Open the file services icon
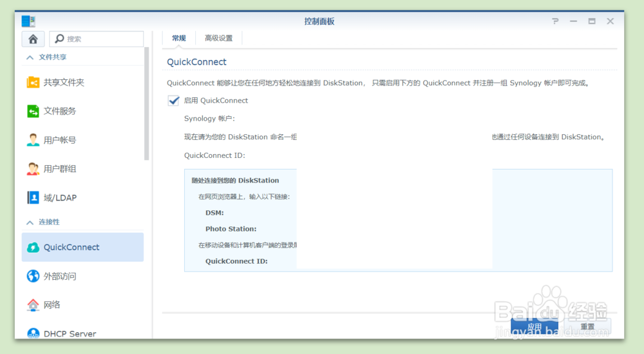Image resolution: width=644 pixels, height=354 pixels. [33, 111]
